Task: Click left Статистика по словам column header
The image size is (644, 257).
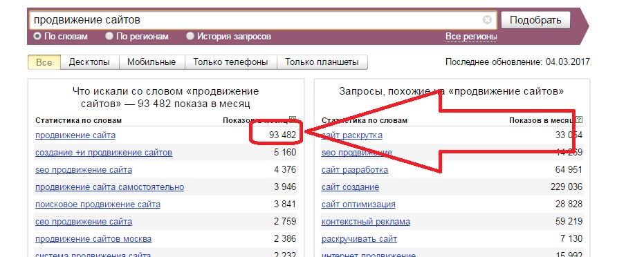Action: 78,120
